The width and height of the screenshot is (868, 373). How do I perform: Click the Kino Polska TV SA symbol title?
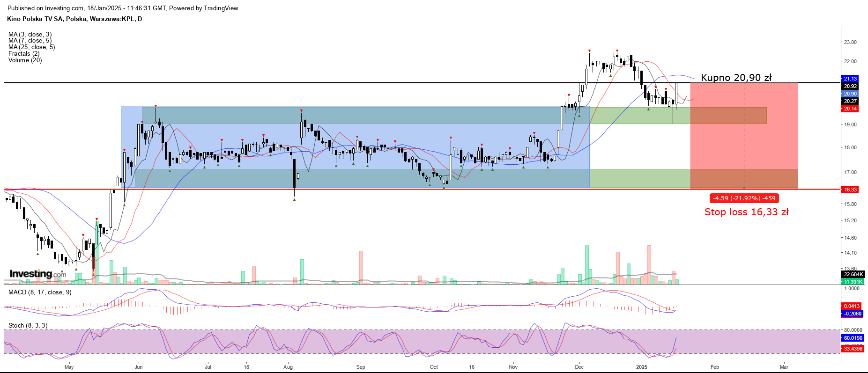click(74, 19)
